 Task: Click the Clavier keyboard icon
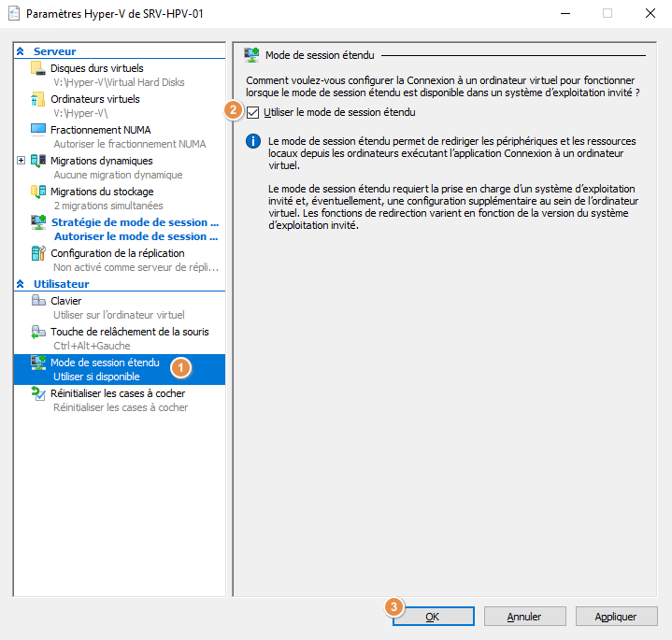point(38,300)
